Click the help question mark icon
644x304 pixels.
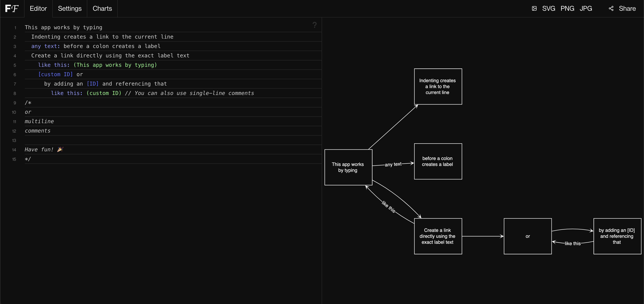tap(314, 25)
